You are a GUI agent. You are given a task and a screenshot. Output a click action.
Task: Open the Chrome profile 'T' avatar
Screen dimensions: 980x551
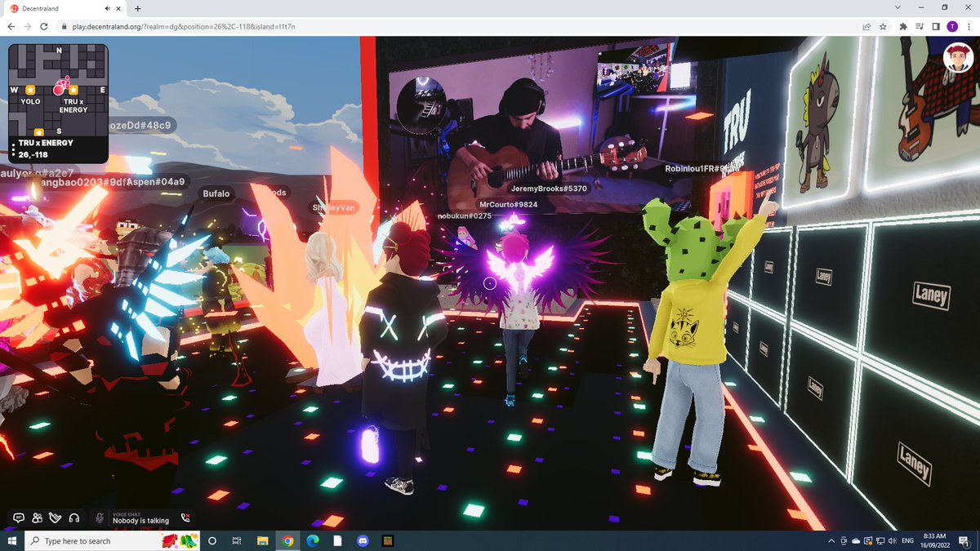952,26
